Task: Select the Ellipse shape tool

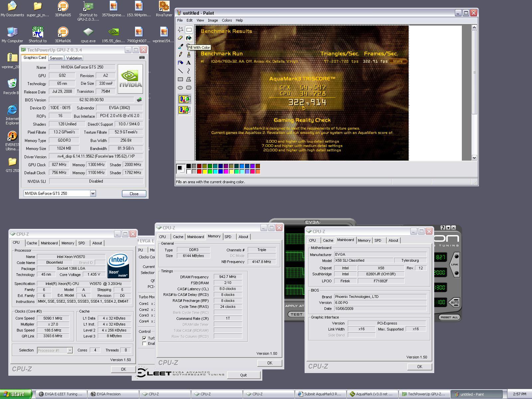Action: [181, 88]
